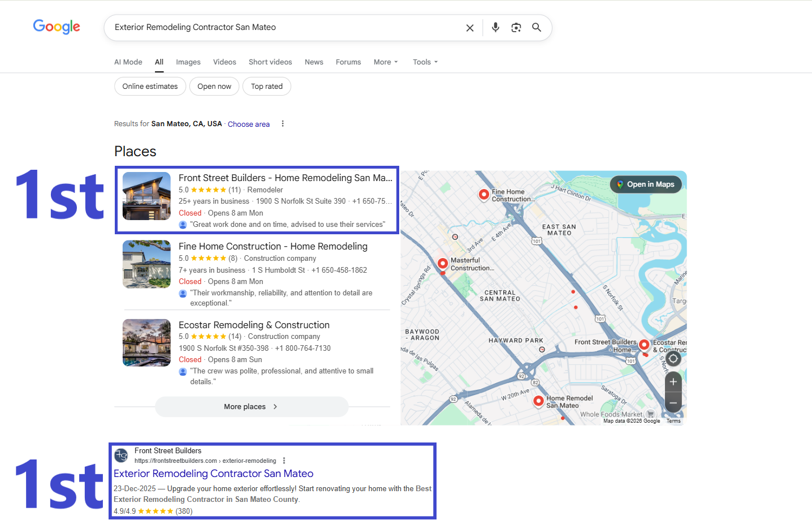Click the Fine Home Construction map pin

(484, 195)
